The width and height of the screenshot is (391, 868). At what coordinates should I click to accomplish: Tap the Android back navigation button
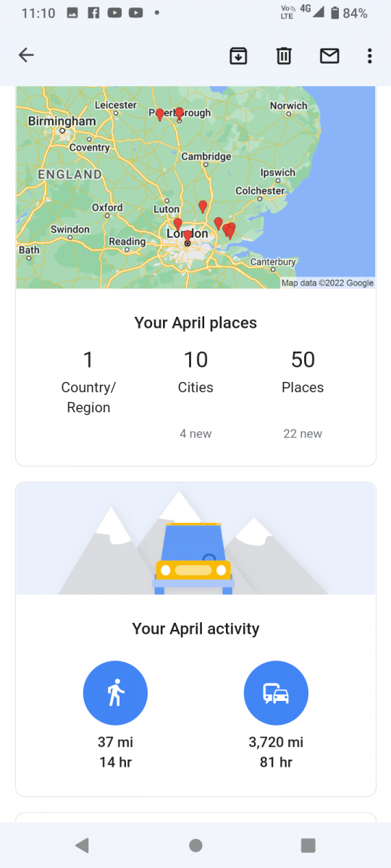[x=82, y=845]
